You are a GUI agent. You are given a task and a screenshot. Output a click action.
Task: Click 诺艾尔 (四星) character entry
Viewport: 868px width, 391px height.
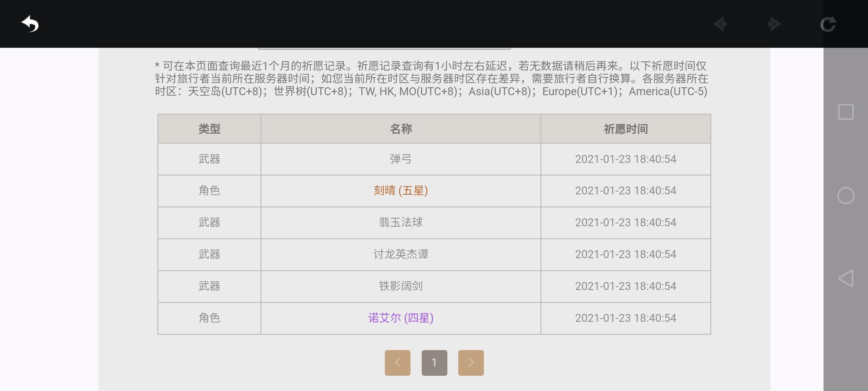tap(401, 318)
